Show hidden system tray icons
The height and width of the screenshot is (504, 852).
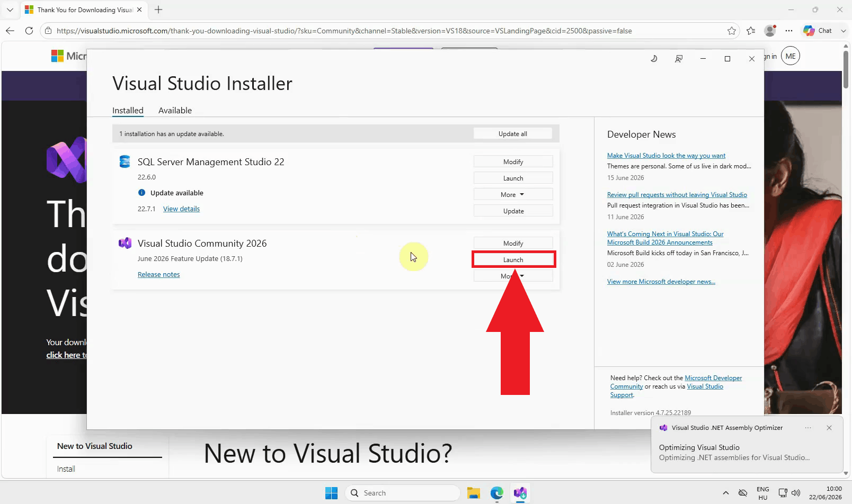725,493
